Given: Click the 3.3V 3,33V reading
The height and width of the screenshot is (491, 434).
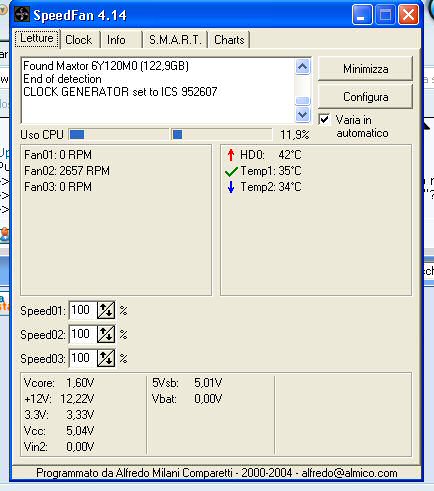Looking at the screenshot, I should (x=59, y=415).
